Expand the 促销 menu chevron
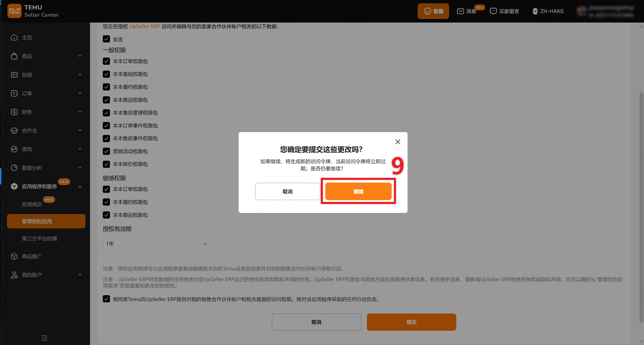The image size is (644, 345). point(80,75)
